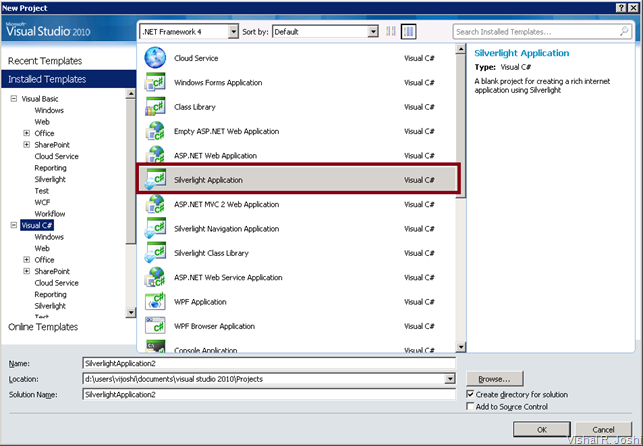The width and height of the screenshot is (643, 446).
Task: Collapse the Visual C# tree node
Action: [x=14, y=225]
